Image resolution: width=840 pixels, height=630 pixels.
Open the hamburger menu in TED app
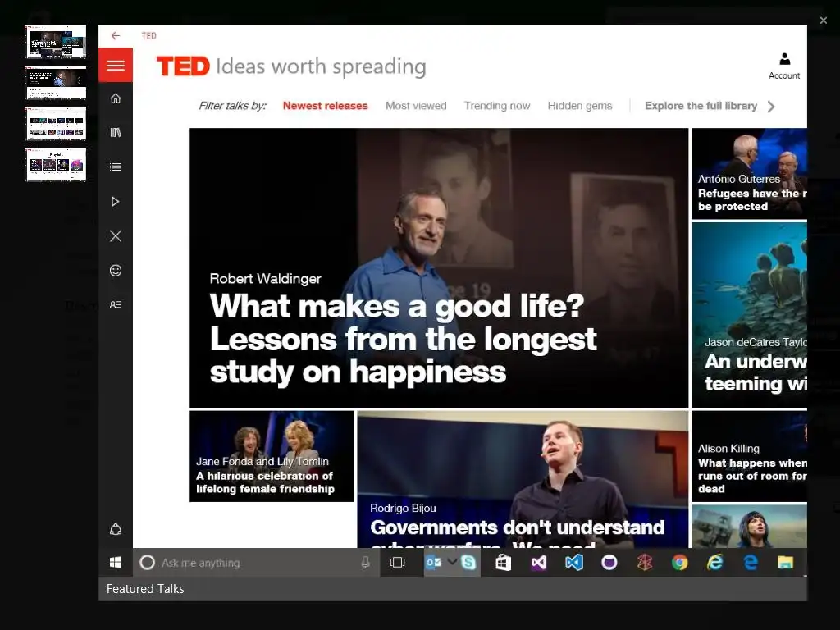tap(115, 66)
